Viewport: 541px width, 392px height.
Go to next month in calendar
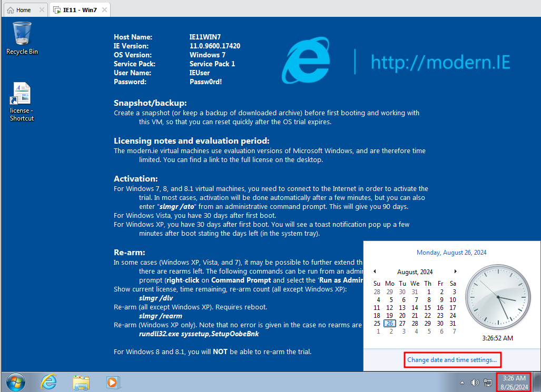coord(456,272)
